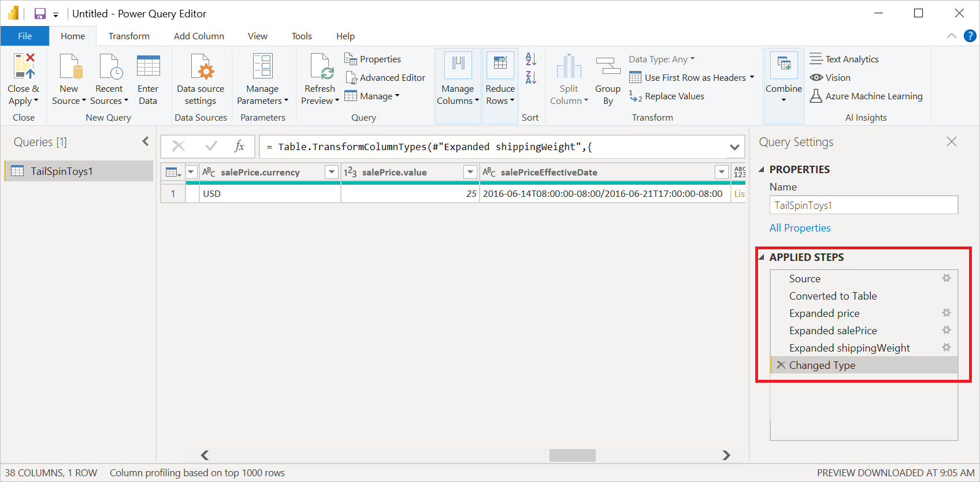980x482 pixels.
Task: Open Quick Access Toolbar customize dropdown
Action: point(56,14)
